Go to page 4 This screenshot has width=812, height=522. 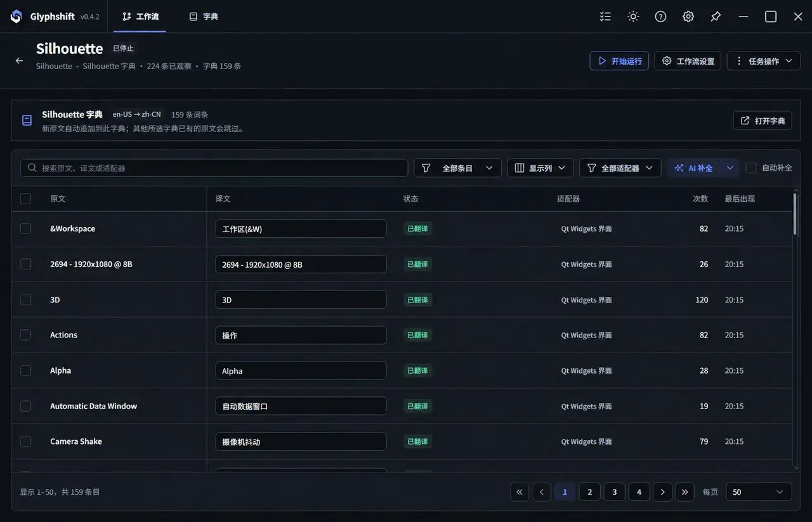639,492
